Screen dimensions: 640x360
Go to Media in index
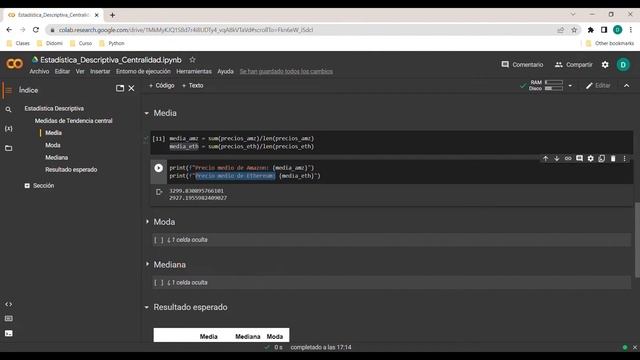pos(53,133)
